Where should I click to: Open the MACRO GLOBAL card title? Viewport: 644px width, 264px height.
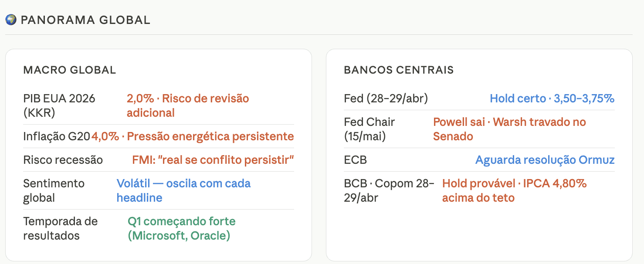coord(70,70)
